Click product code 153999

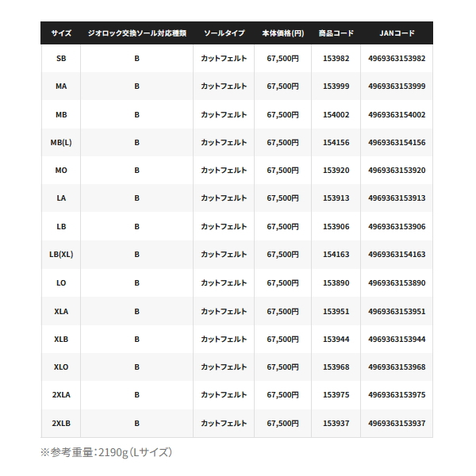tap(336, 86)
